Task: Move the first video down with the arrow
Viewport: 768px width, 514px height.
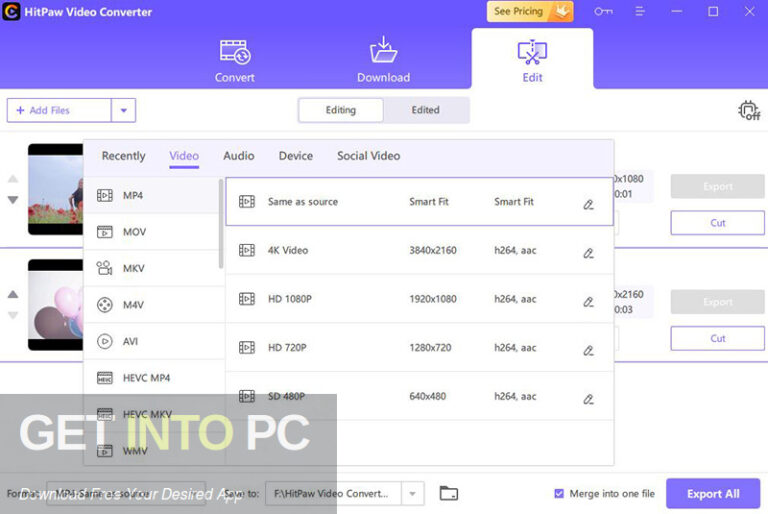Action: point(13,200)
